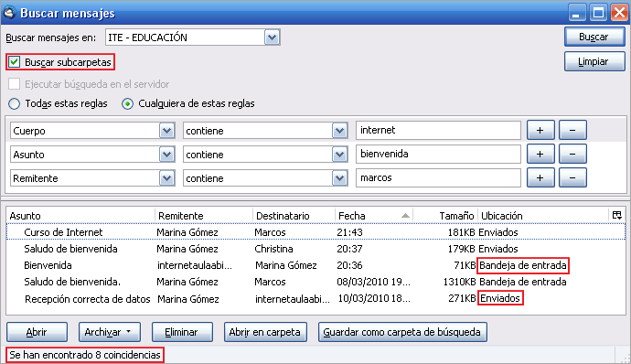This screenshot has height=364, width=631.
Task: Maximize the Buscar mensajes window
Action: [x=598, y=13]
